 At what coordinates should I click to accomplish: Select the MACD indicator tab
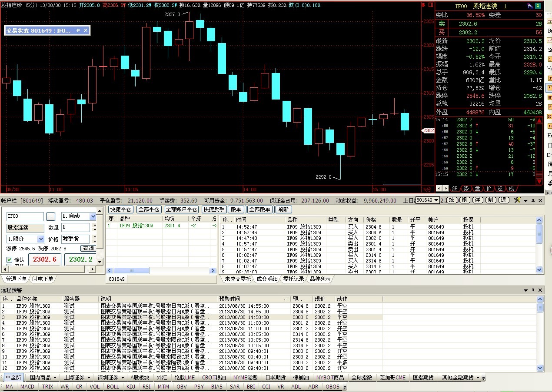[x=27, y=386]
